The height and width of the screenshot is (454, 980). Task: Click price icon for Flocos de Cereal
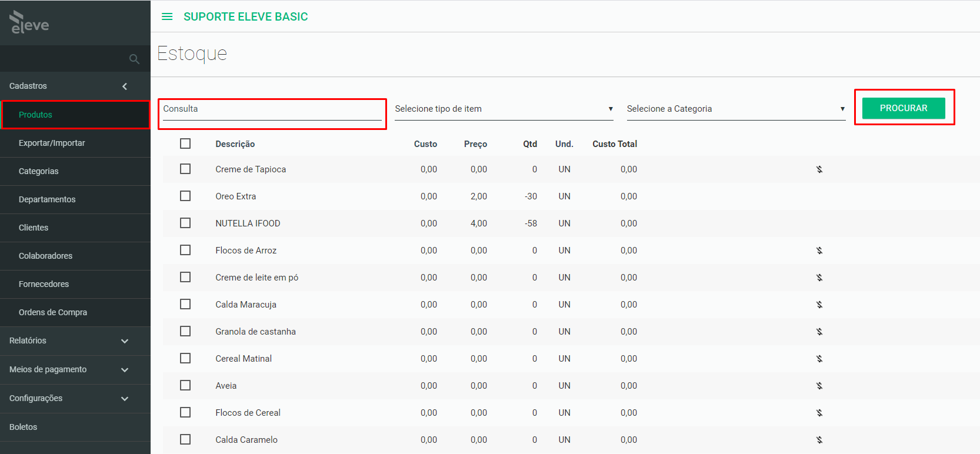pos(819,413)
